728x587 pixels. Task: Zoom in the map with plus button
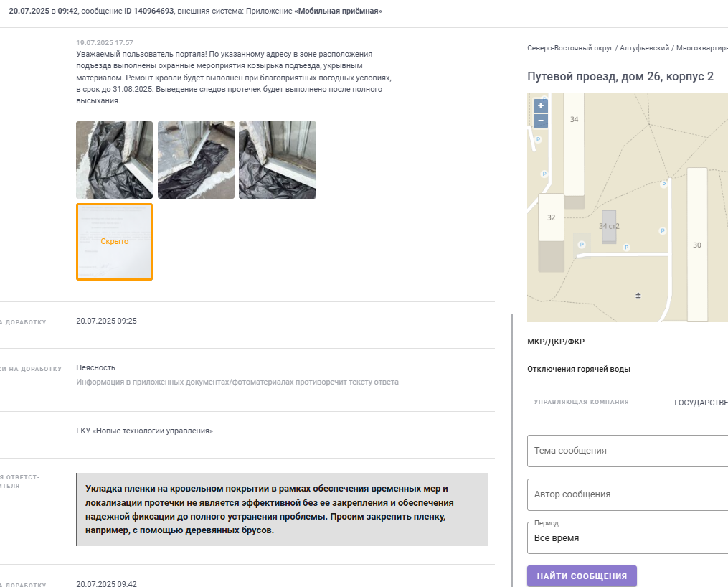pos(540,106)
